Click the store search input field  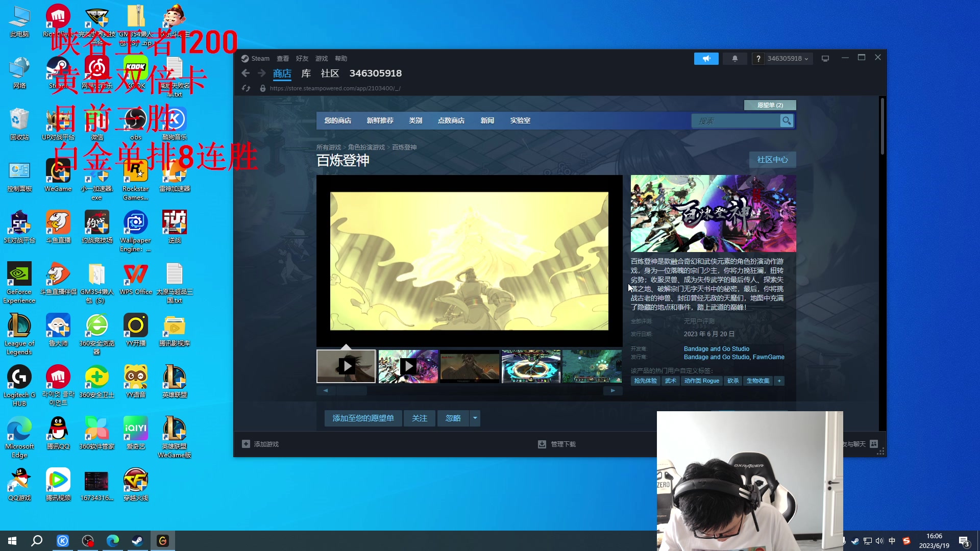point(736,121)
